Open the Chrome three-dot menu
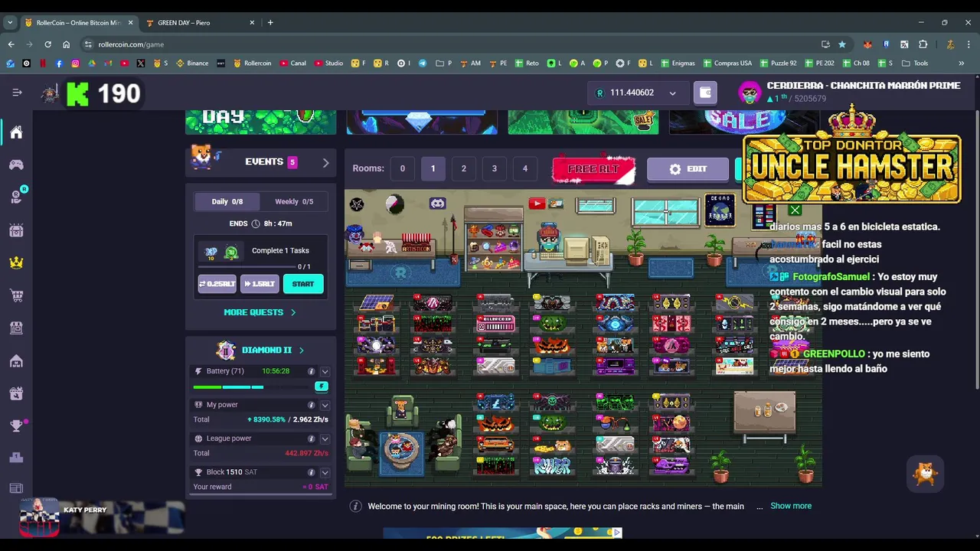The image size is (980, 551). tap(969, 44)
